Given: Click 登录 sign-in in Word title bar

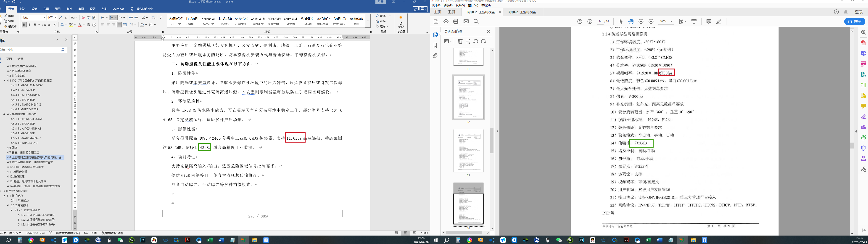Looking at the screenshot, I should click(381, 2).
